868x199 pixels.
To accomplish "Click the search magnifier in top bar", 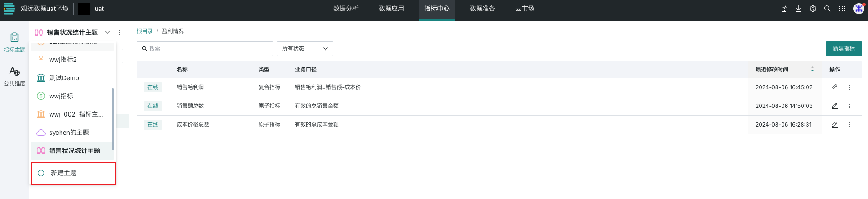I will (x=827, y=9).
